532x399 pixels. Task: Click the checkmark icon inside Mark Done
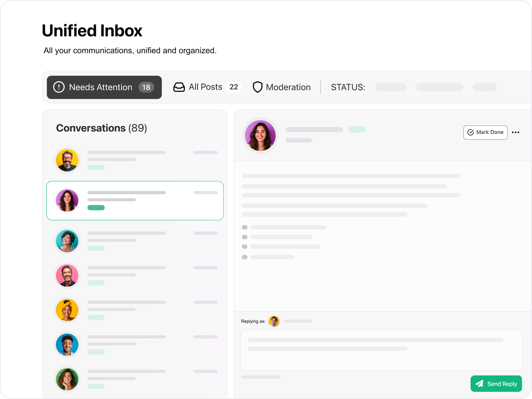pos(471,132)
